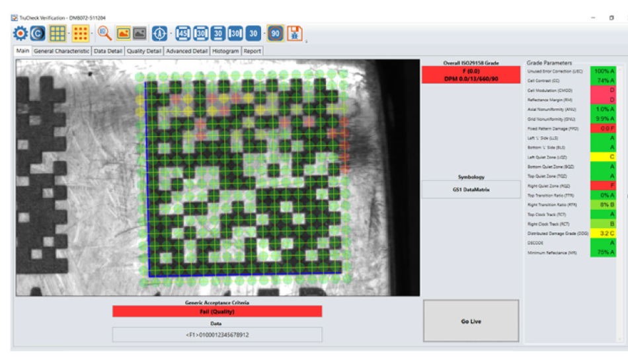This screenshot has width=628, height=364.
Task: Open the Advanced Detail tab
Action: [186, 52]
